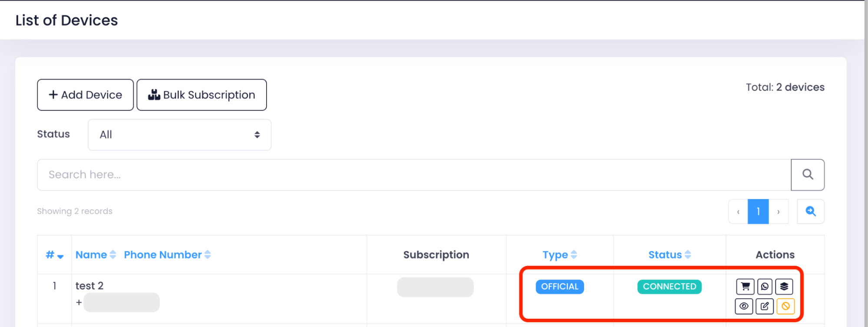Open the Status filter dropdown showing All
868x327 pixels.
(x=180, y=135)
